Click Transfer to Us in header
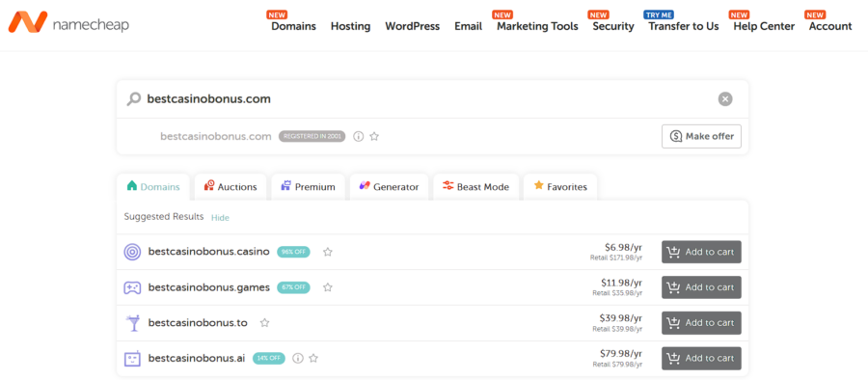This screenshot has width=868, height=380. pyautogui.click(x=684, y=26)
